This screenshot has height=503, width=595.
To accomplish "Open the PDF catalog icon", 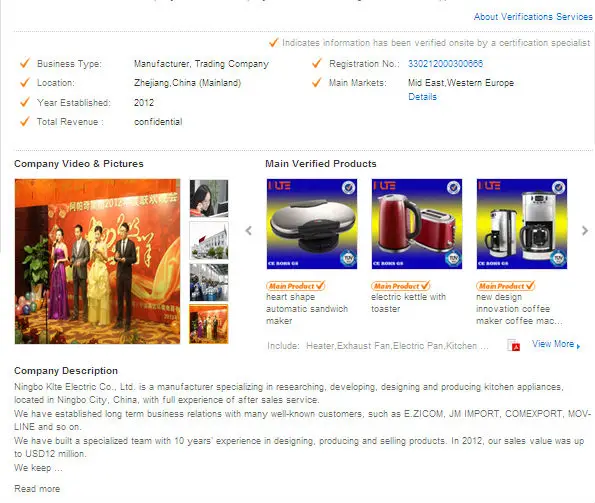I will [x=513, y=345].
